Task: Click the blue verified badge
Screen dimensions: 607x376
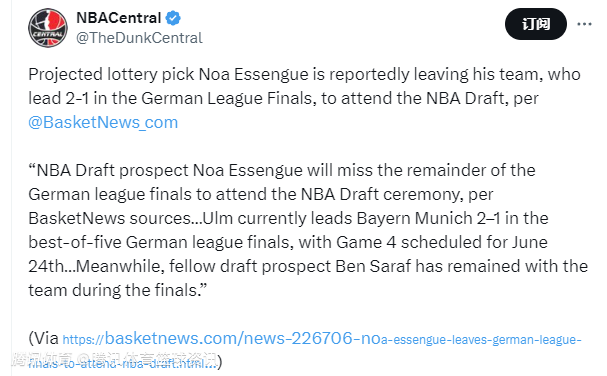Action: [x=173, y=18]
